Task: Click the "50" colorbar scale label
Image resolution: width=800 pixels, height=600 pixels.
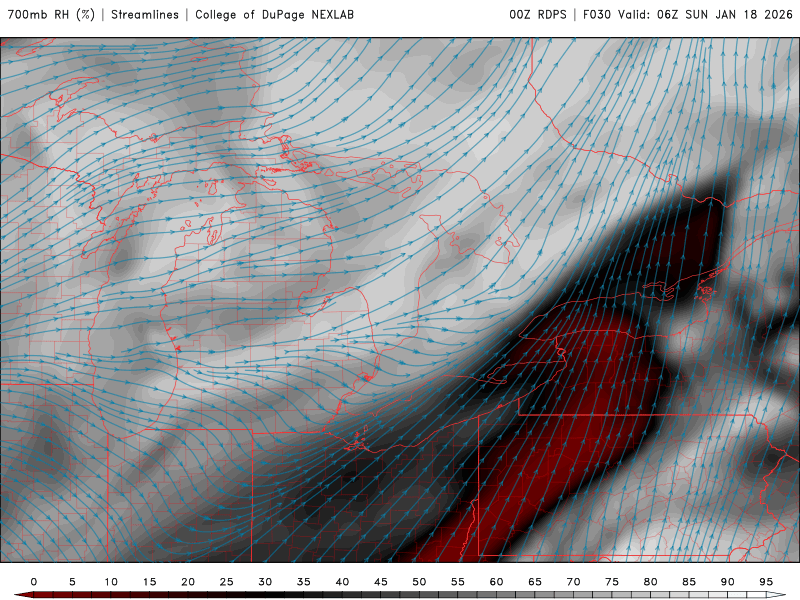Action: tap(419, 582)
